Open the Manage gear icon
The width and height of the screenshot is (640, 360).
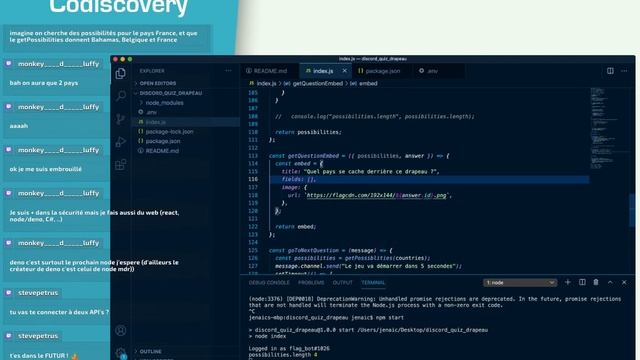[120, 353]
